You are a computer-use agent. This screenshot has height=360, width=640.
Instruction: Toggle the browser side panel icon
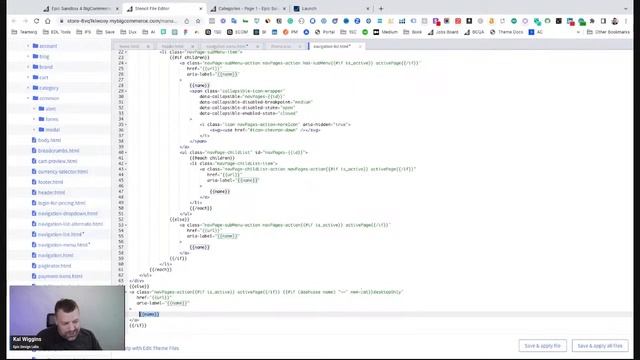coord(603,21)
